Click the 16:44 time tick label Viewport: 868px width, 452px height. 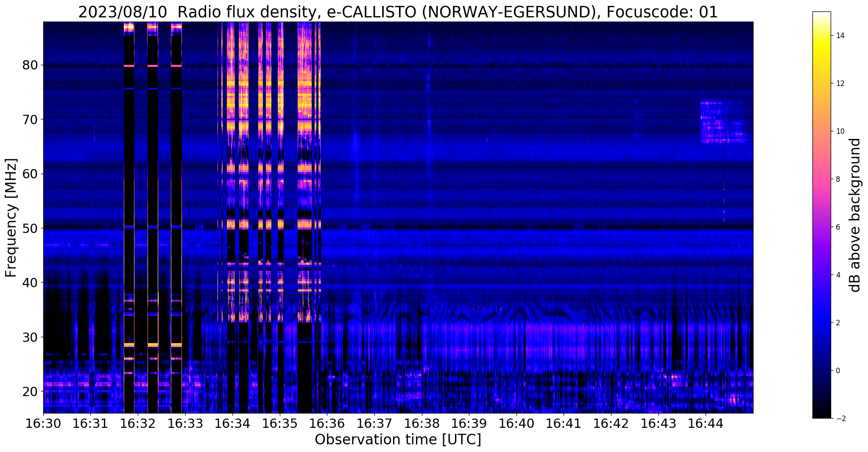(x=706, y=424)
